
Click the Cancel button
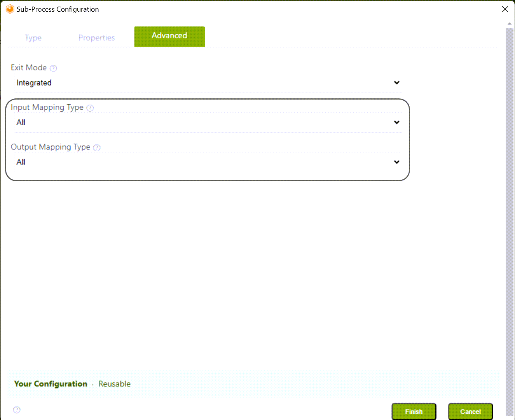coord(470,411)
